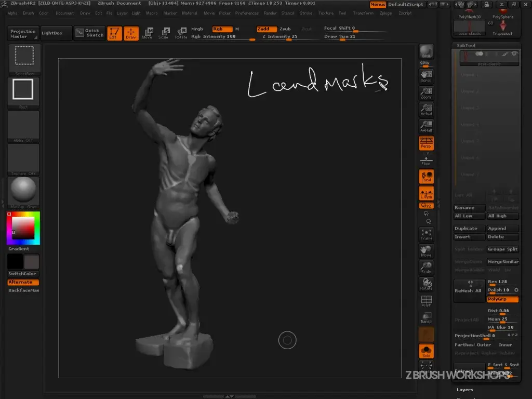
Task: Toggle Persp perspective view off
Action: 426,143
